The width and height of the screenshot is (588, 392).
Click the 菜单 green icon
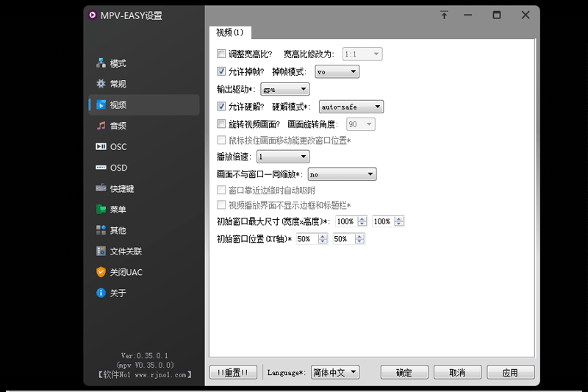[101, 209]
